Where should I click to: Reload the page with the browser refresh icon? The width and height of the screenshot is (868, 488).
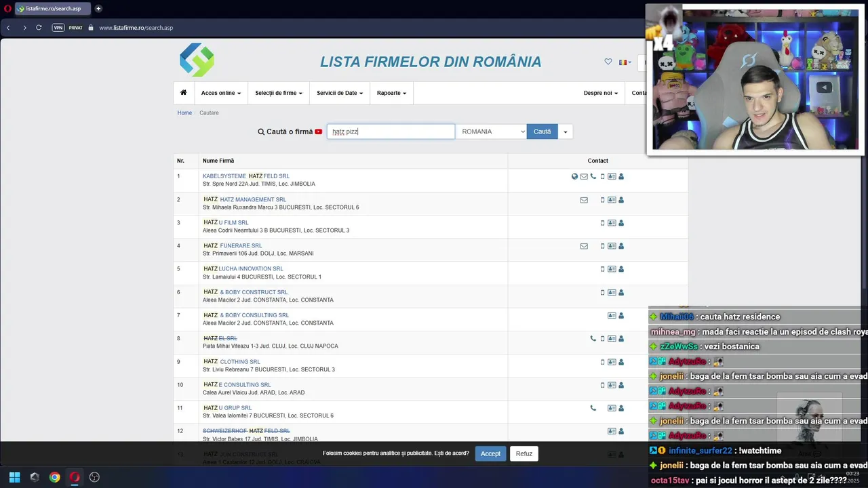39,28
